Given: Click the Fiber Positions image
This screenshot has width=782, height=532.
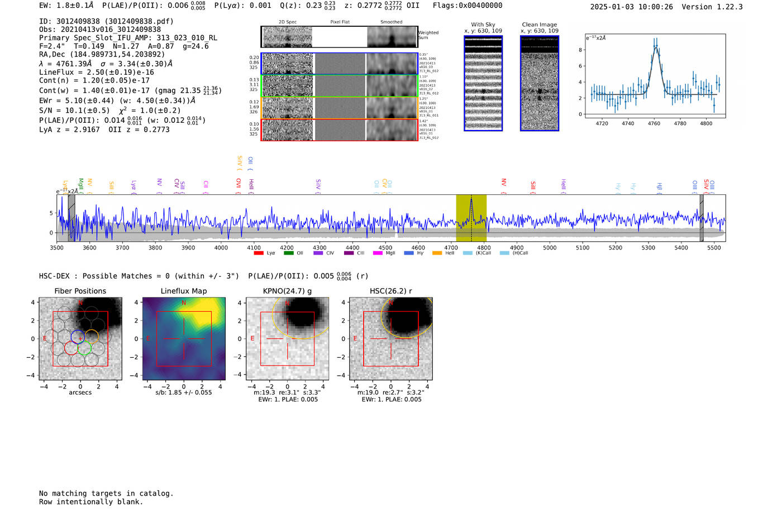Looking at the screenshot, I should [80, 339].
